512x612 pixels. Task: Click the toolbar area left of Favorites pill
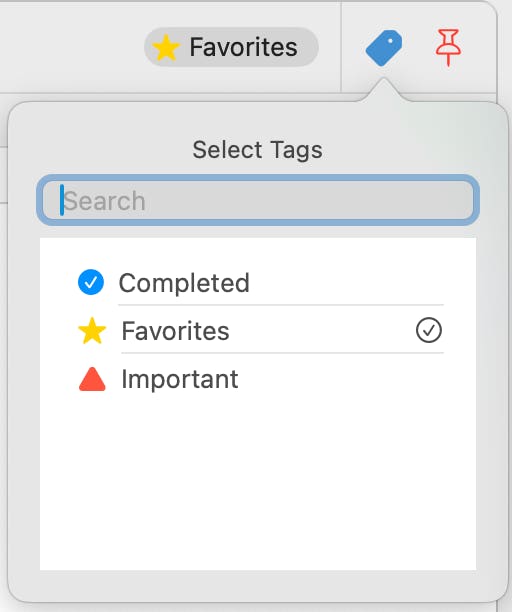(72, 47)
